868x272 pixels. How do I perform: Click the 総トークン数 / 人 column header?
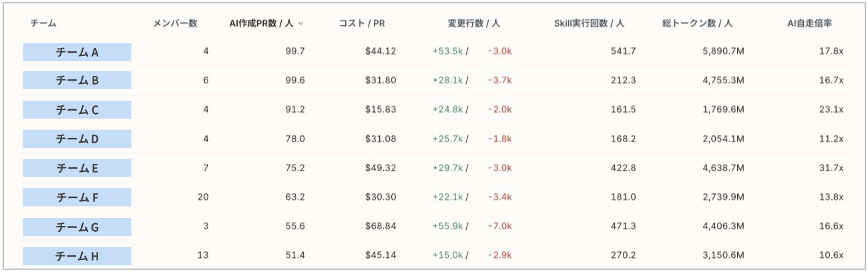(697, 23)
